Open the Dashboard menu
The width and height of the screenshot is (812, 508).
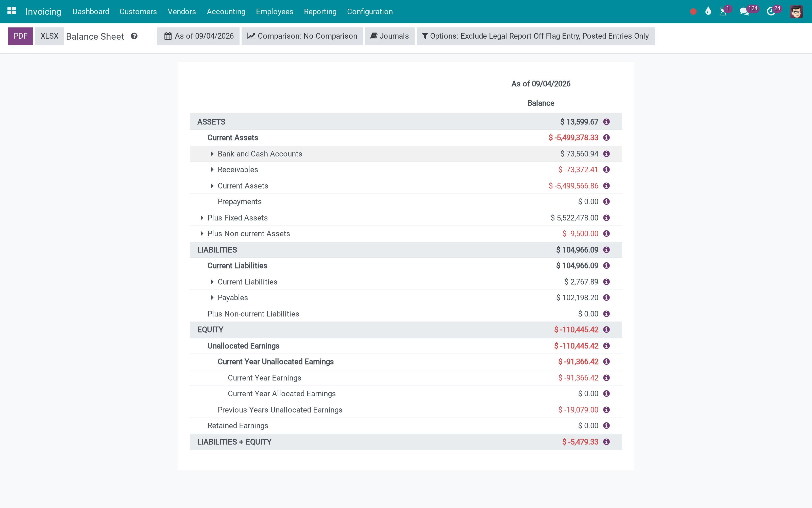click(91, 11)
